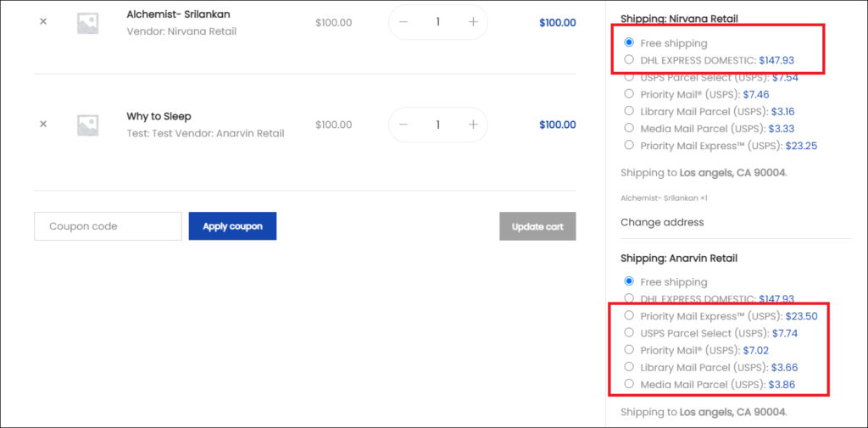Click 'Shipping: Anarvin Retail' heading
The image size is (868, 428).
coord(679,258)
